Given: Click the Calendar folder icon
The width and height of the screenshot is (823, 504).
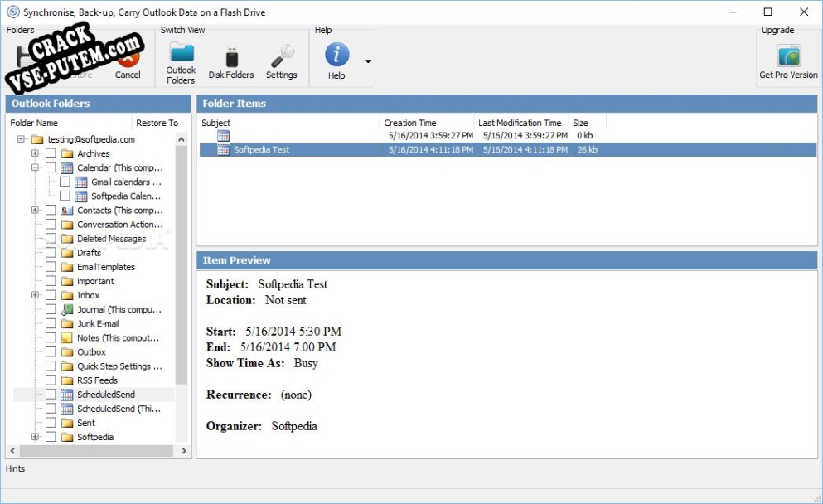Looking at the screenshot, I should pyautogui.click(x=67, y=167).
